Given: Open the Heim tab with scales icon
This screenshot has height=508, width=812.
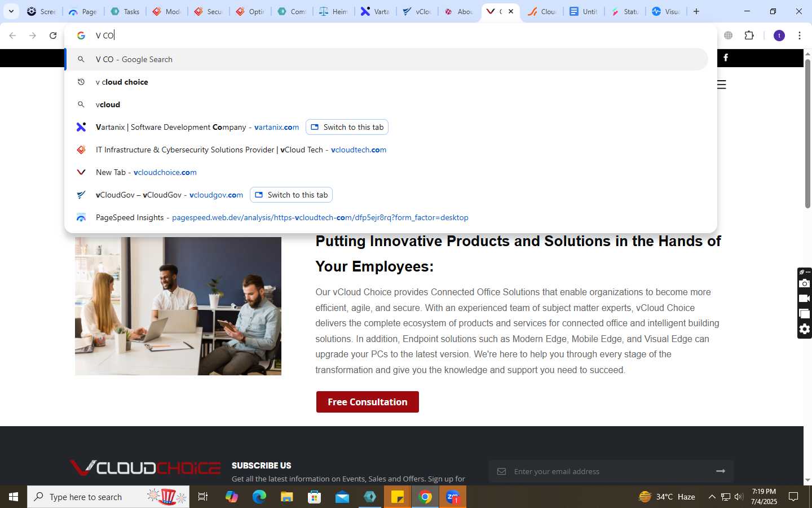Looking at the screenshot, I should click(333, 11).
